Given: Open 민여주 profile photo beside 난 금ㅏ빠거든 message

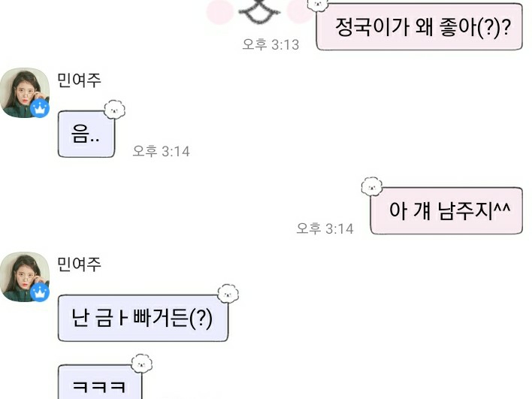Looking at the screenshot, I should click(25, 277).
